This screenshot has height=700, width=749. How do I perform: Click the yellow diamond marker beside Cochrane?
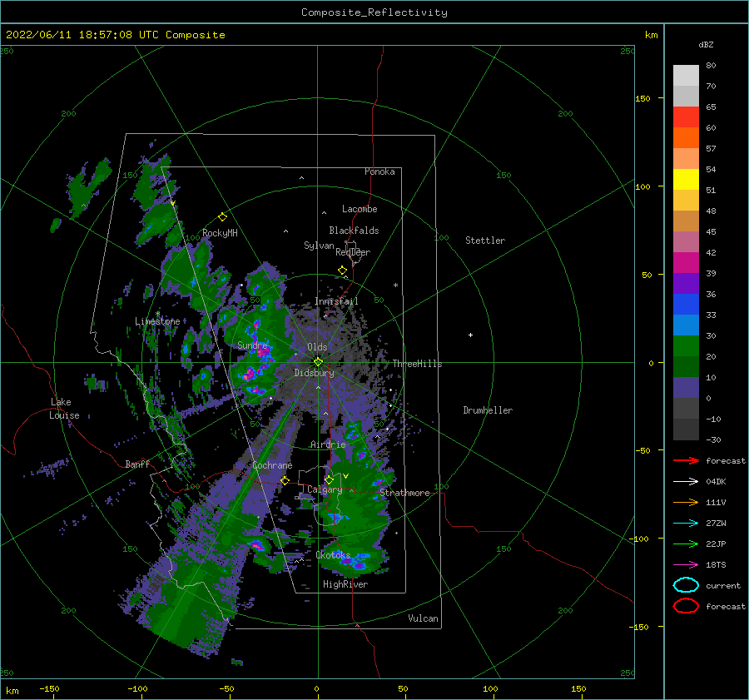285,480
